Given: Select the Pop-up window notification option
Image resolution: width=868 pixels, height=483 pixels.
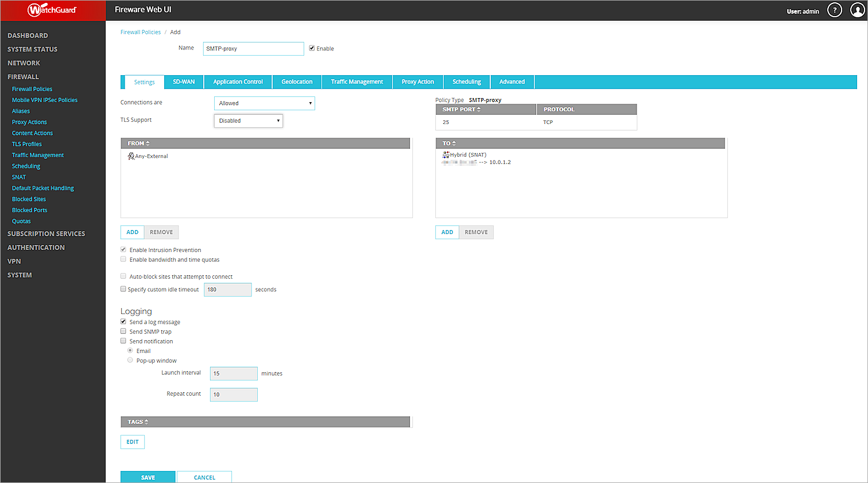Looking at the screenshot, I should pyautogui.click(x=130, y=360).
